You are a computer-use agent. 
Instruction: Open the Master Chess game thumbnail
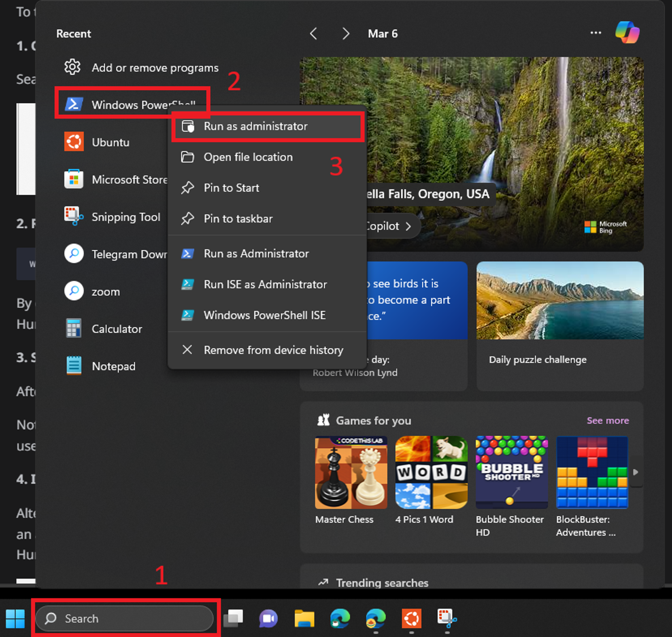pos(351,472)
